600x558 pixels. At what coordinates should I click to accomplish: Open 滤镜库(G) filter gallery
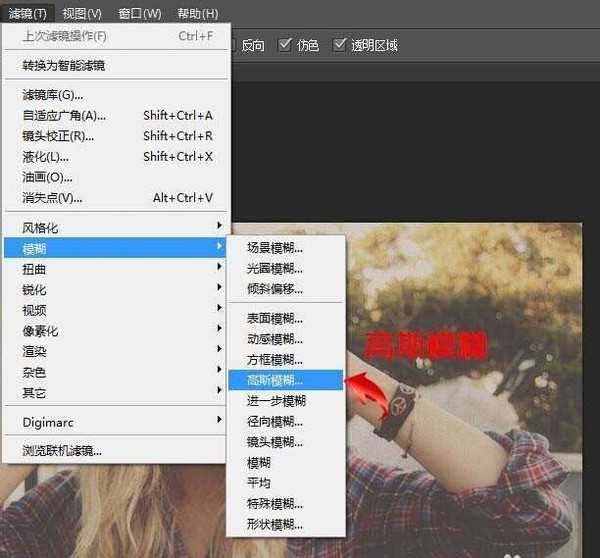[53, 95]
